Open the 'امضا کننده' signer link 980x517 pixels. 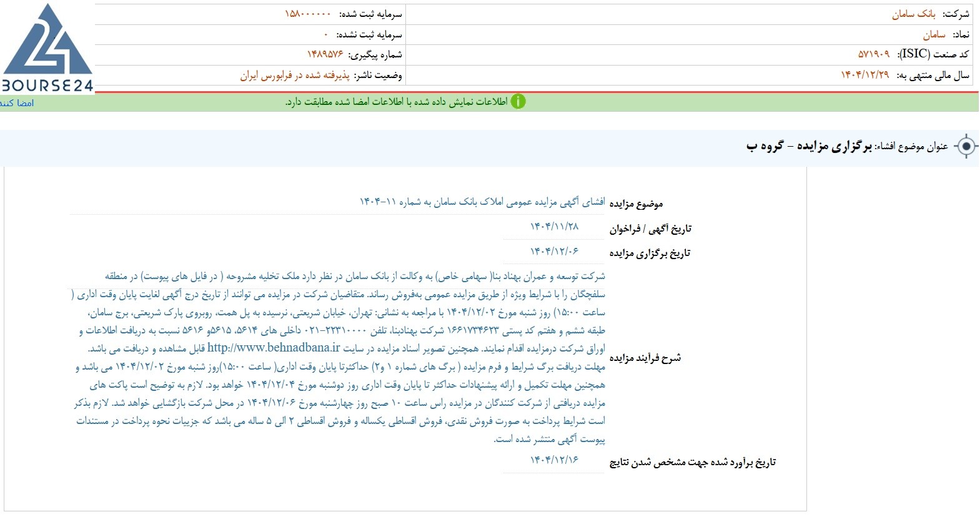(17, 103)
